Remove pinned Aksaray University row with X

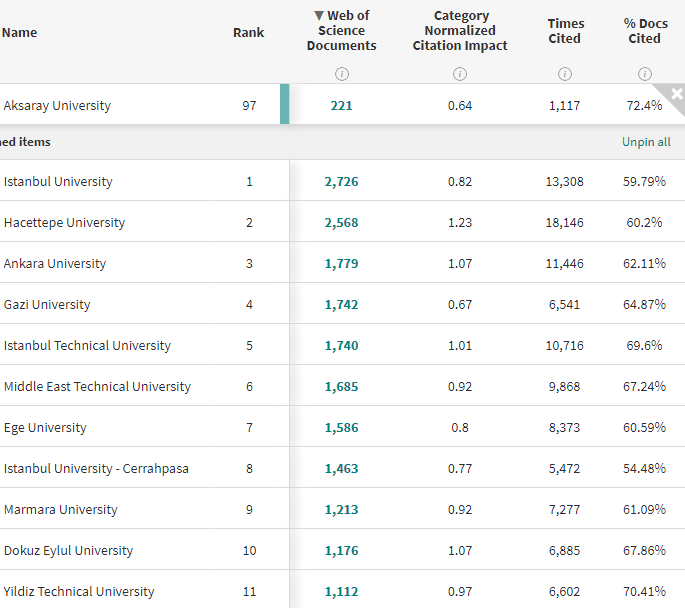coord(677,94)
